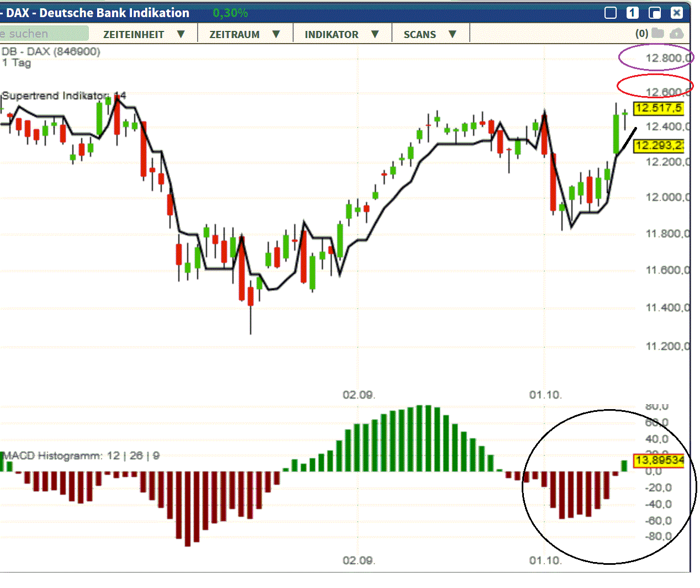
Task: Click the 0,30% change value in title bar
Action: [x=230, y=13]
